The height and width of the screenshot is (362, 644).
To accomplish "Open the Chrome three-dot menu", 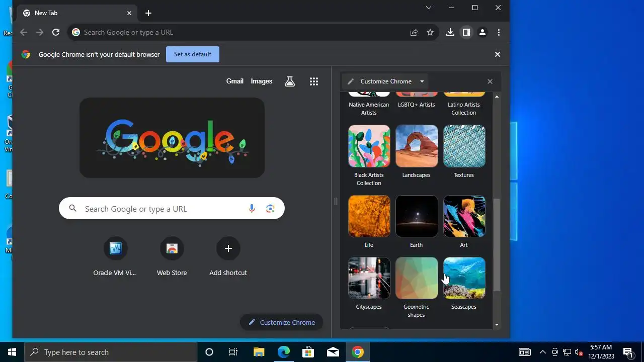I will point(499,32).
